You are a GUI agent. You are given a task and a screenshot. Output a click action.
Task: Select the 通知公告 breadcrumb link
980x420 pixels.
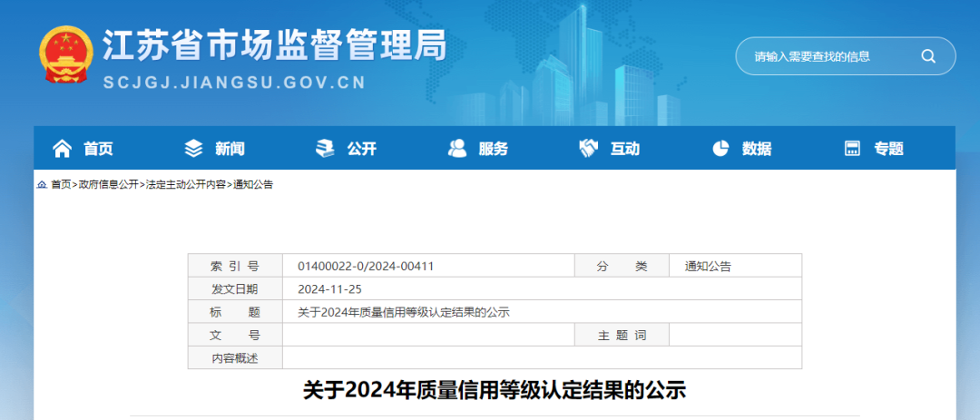coord(253,184)
